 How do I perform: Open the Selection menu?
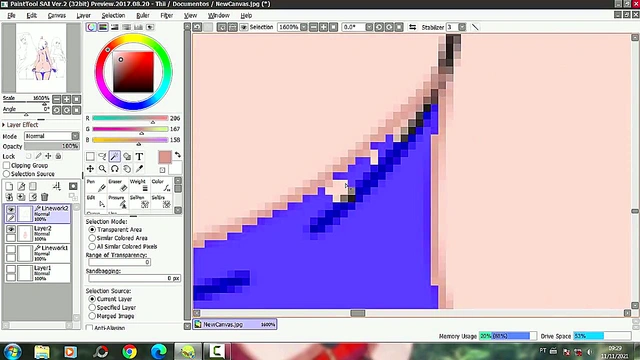pos(113,16)
